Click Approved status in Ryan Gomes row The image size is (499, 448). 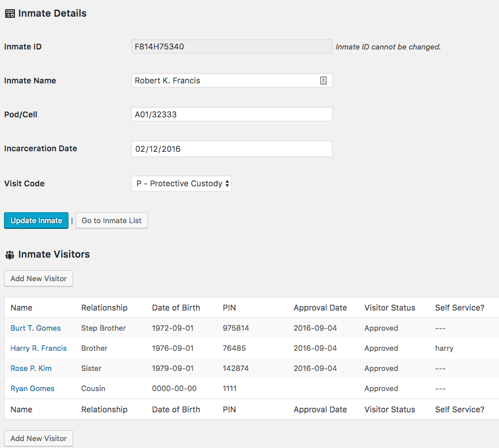tap(381, 389)
